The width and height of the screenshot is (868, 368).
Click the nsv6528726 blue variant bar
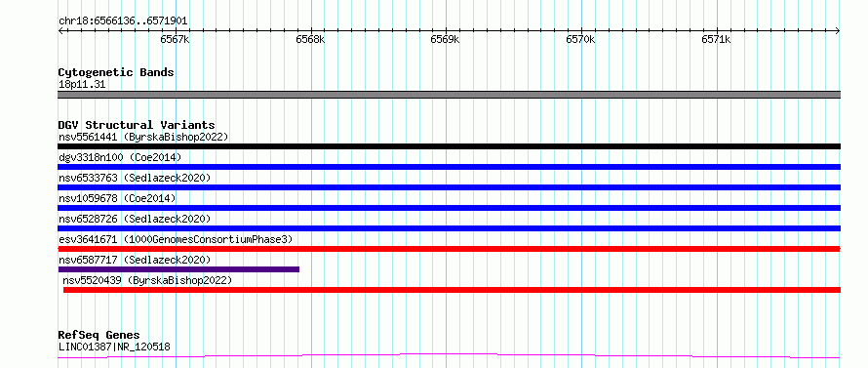point(449,228)
